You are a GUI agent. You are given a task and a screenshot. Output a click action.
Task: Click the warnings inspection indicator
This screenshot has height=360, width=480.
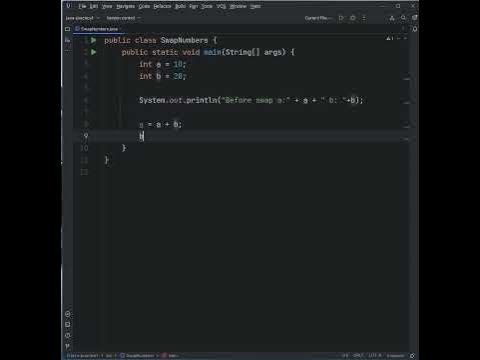(x=390, y=39)
